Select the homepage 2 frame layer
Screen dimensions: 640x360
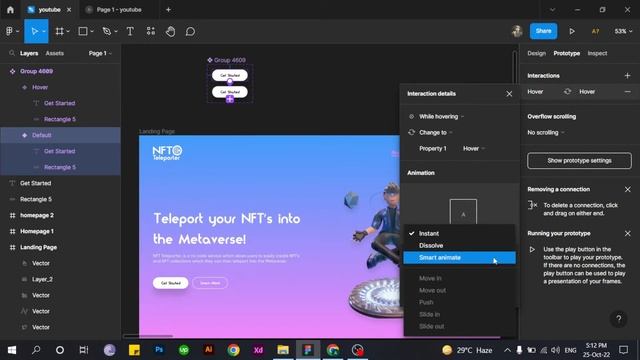(x=60, y=216)
